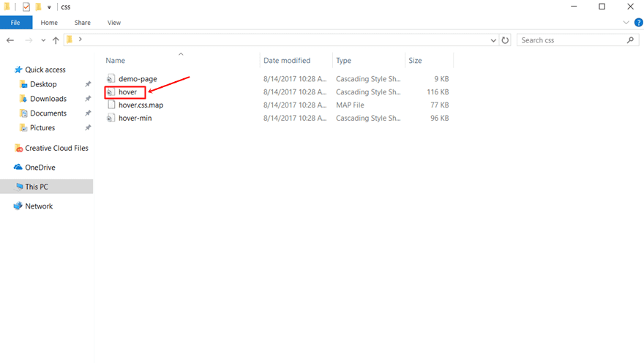Select the hover.css.map file icon
The image size is (644, 363).
point(111,105)
